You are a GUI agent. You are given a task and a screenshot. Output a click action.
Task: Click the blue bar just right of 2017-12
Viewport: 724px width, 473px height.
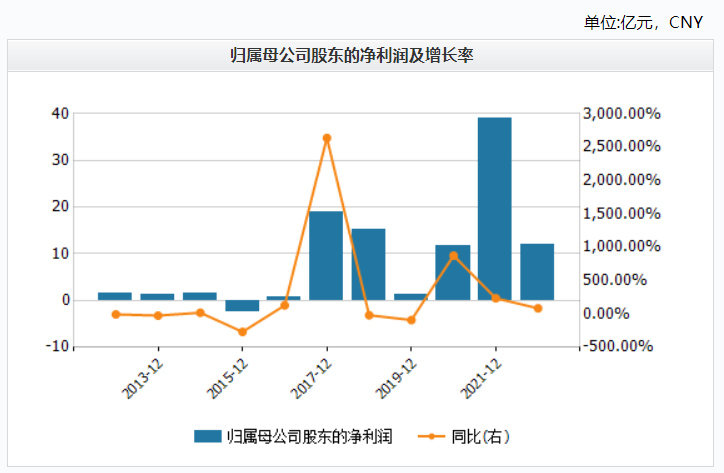368,264
